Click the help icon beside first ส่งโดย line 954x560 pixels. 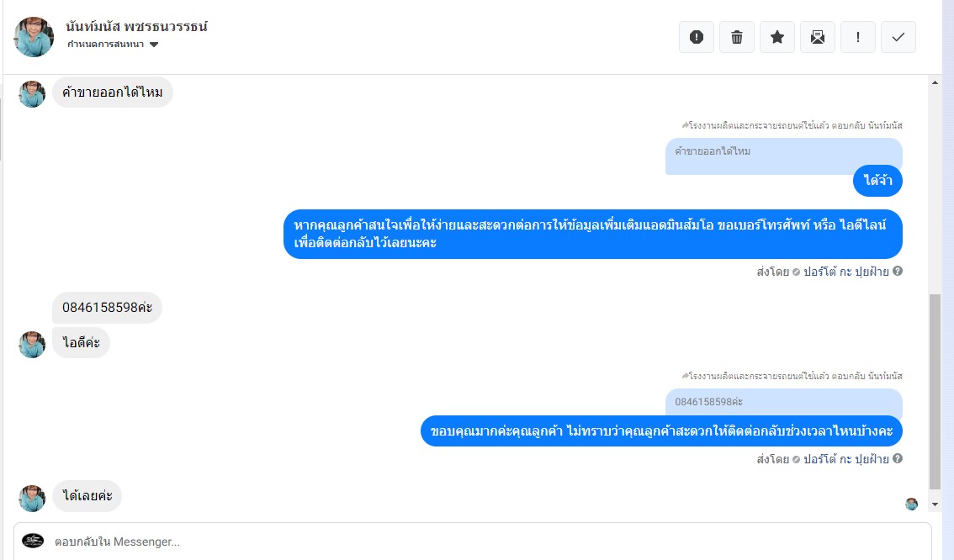pos(898,272)
